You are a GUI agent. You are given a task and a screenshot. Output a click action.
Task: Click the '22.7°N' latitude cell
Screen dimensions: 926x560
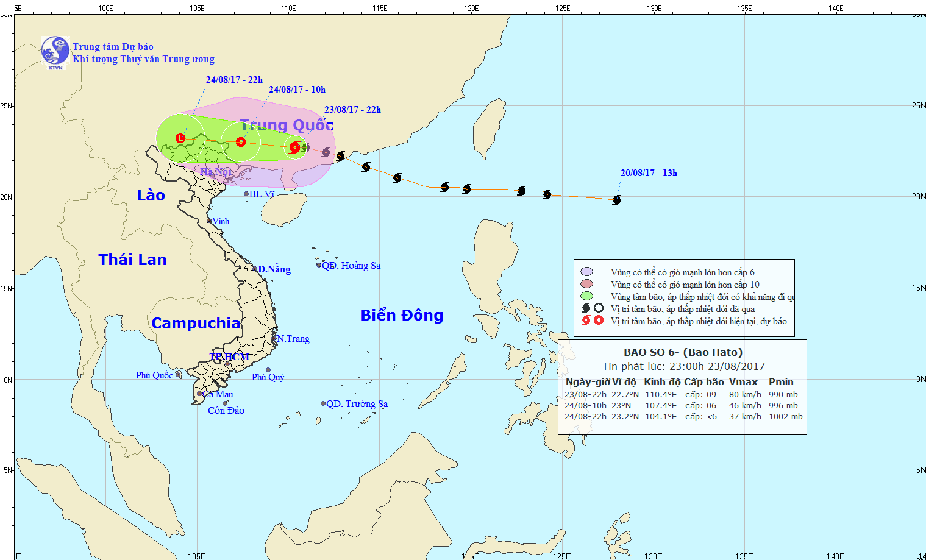(625, 394)
